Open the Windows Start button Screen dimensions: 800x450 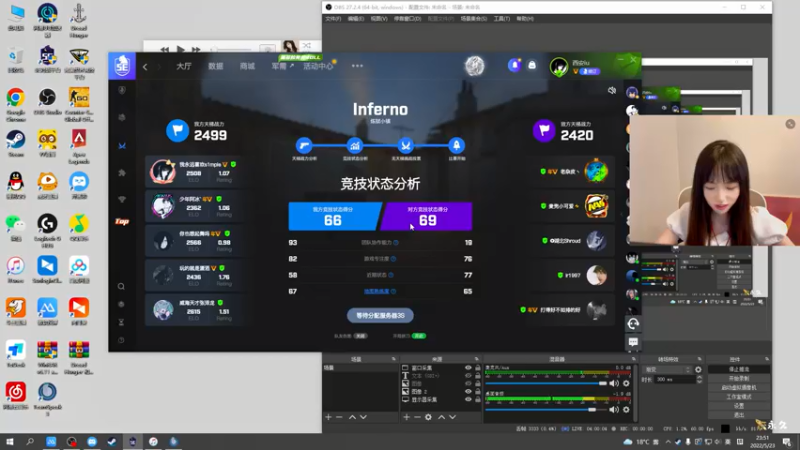pos(10,442)
